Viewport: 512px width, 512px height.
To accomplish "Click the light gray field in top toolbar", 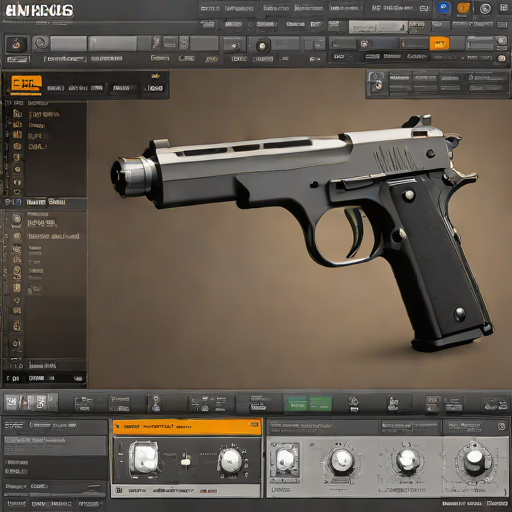I will point(378,27).
